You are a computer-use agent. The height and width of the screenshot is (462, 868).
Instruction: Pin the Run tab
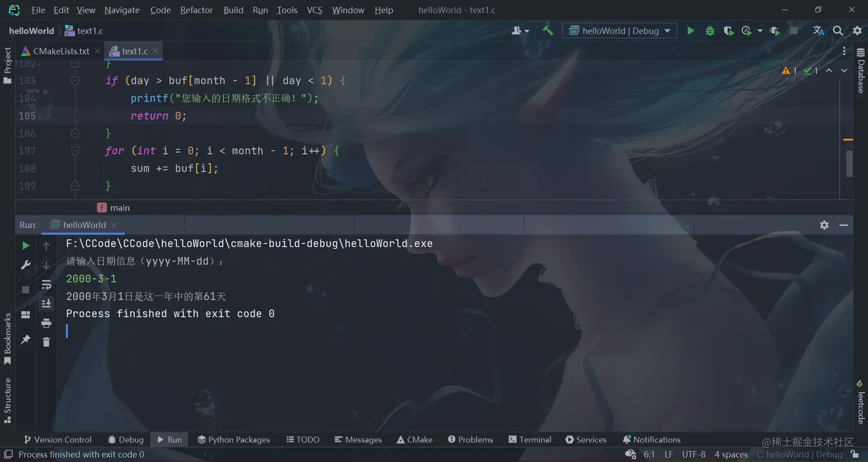pos(25,340)
